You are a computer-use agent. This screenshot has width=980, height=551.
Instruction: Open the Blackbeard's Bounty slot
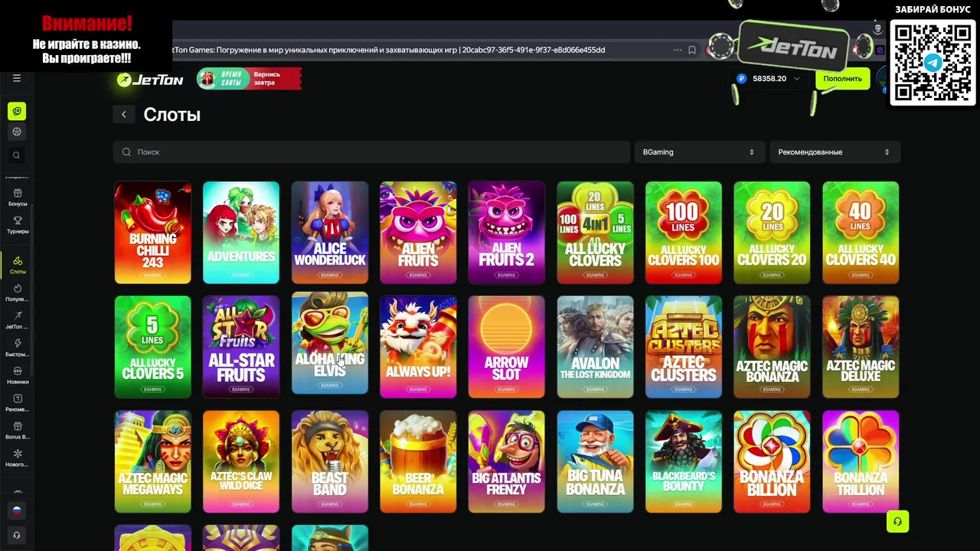684,462
